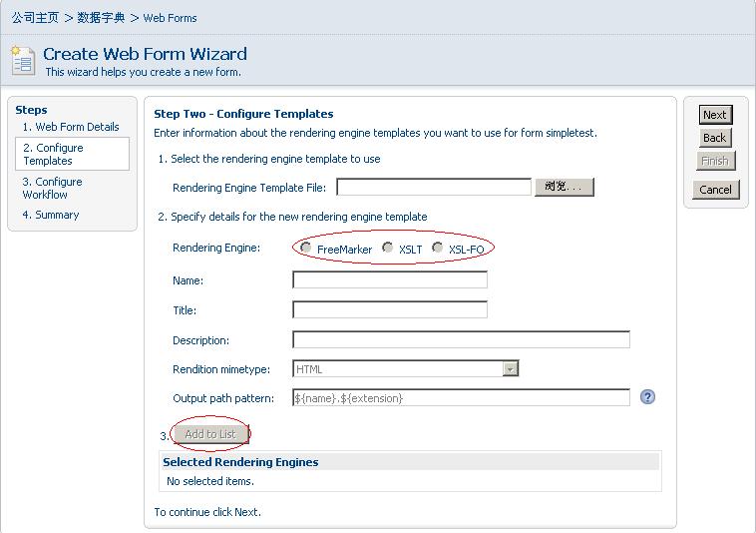The image size is (756, 533).
Task: Click the Next button
Action: pos(715,115)
